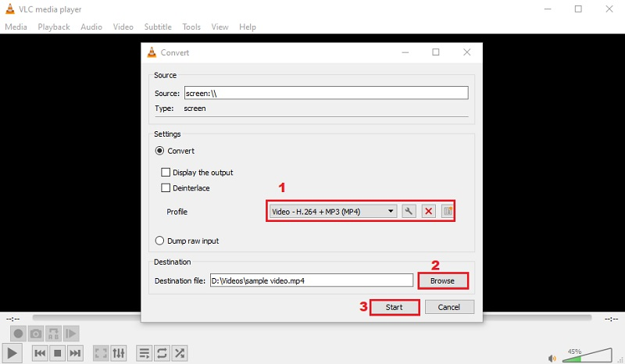The height and width of the screenshot is (364, 625).
Task: Open the Profile dropdown list
Action: (x=333, y=211)
